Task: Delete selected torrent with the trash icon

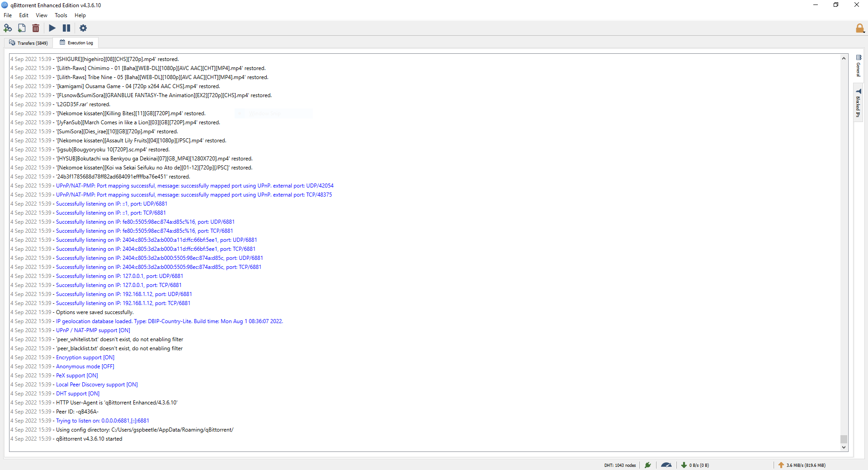Action: [x=36, y=28]
